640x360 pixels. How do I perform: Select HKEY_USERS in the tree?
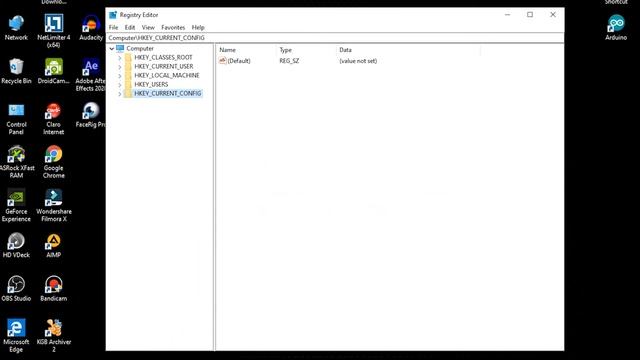(x=151, y=84)
